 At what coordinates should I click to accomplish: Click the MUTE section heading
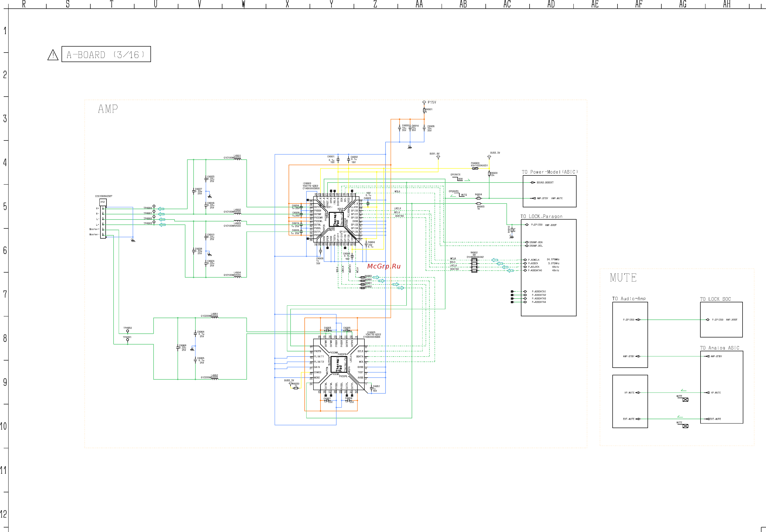(x=623, y=278)
